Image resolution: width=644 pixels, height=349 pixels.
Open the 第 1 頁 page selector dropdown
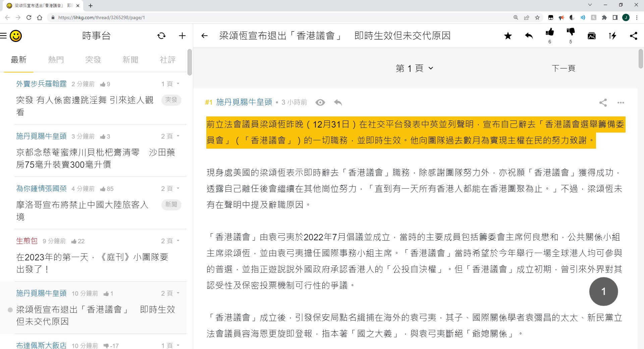[415, 68]
